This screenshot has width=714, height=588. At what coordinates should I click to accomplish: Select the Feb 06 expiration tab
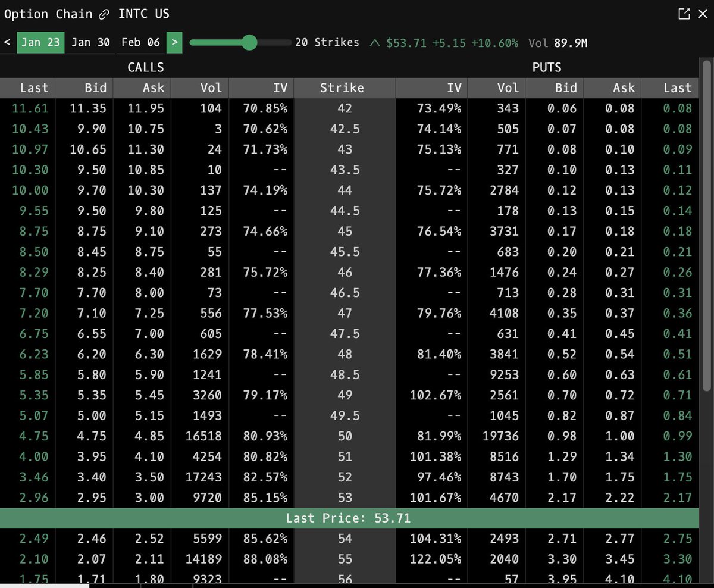tap(140, 42)
